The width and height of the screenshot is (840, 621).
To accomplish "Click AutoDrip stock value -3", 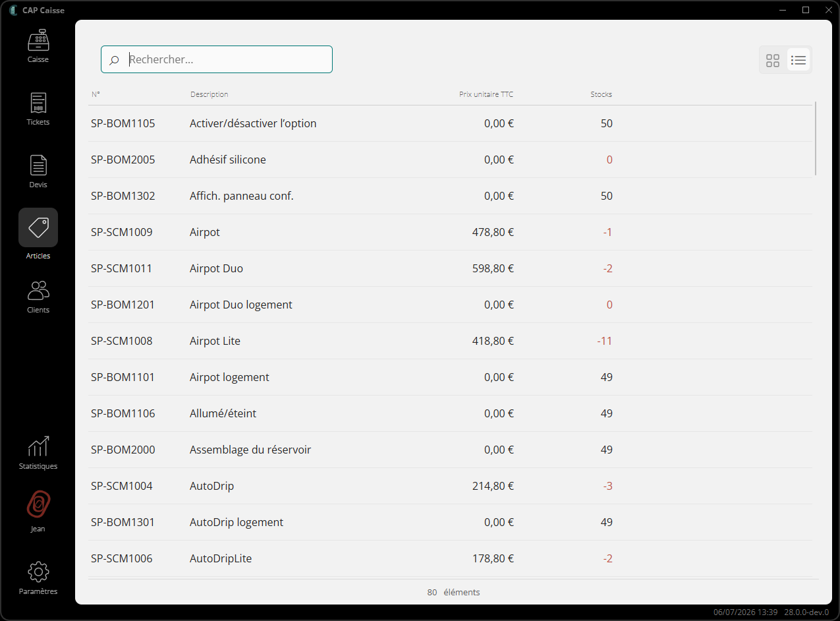I will 607,486.
